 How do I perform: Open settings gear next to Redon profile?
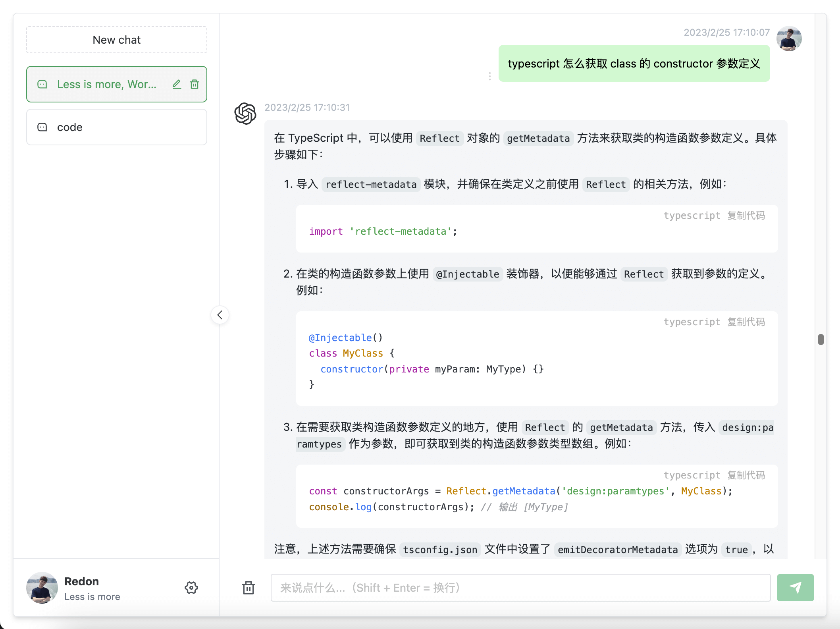(x=191, y=588)
